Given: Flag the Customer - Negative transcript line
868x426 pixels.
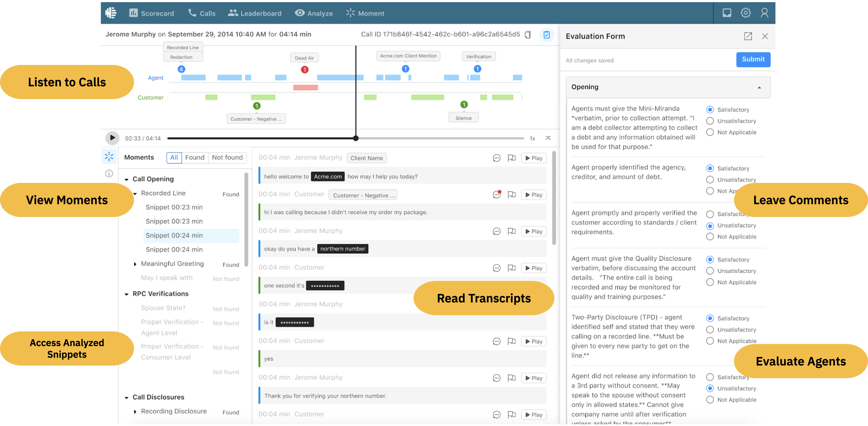Looking at the screenshot, I should pos(512,195).
